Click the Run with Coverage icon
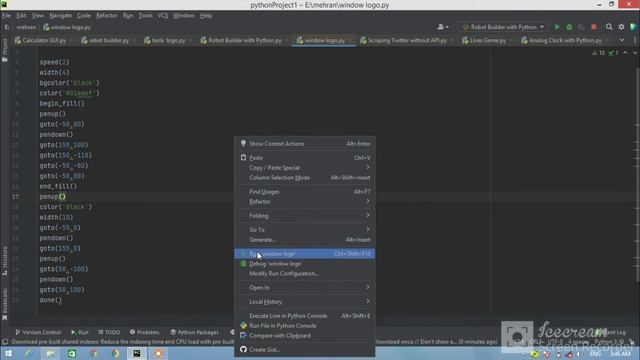The width and height of the screenshot is (640, 360). point(582,27)
